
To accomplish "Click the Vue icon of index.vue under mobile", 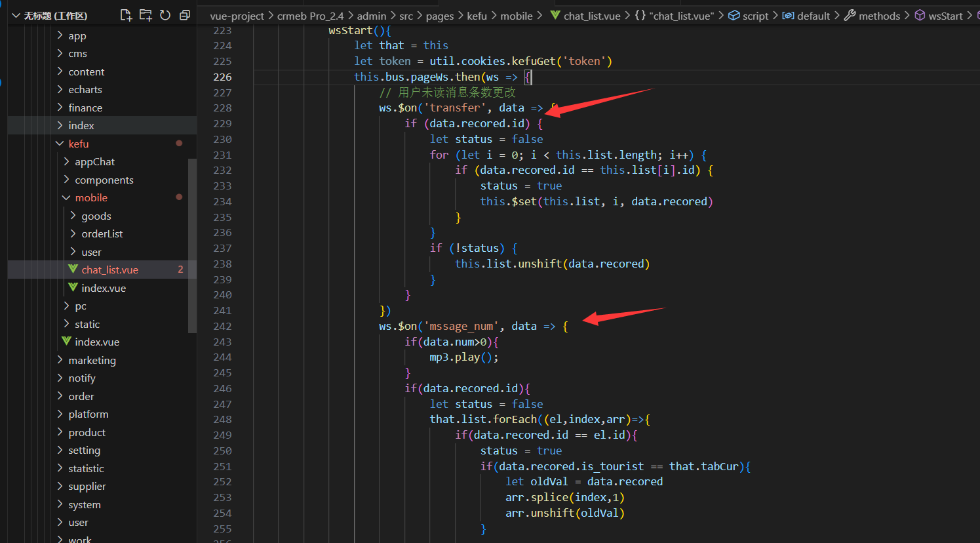I will (73, 288).
